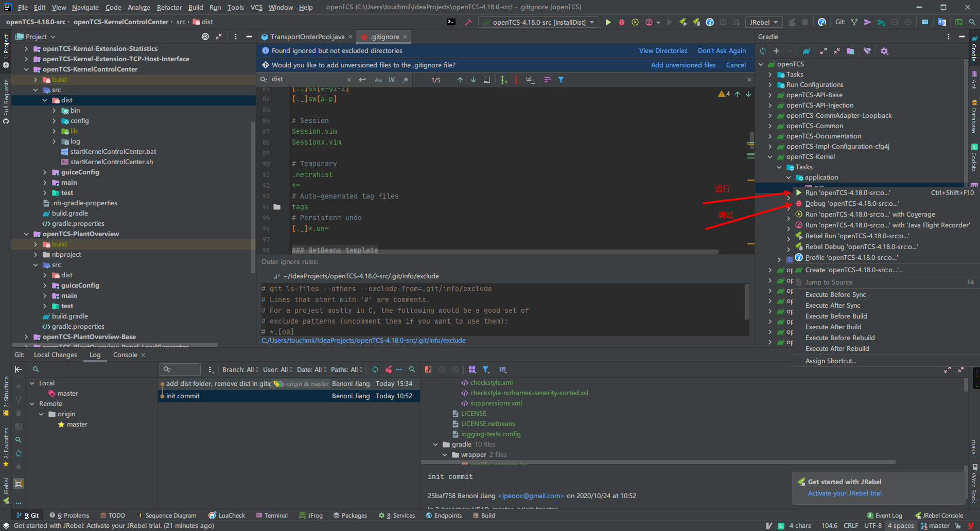The width and height of the screenshot is (980, 531).
Task: Build project with the hammer icon
Action: tap(468, 22)
